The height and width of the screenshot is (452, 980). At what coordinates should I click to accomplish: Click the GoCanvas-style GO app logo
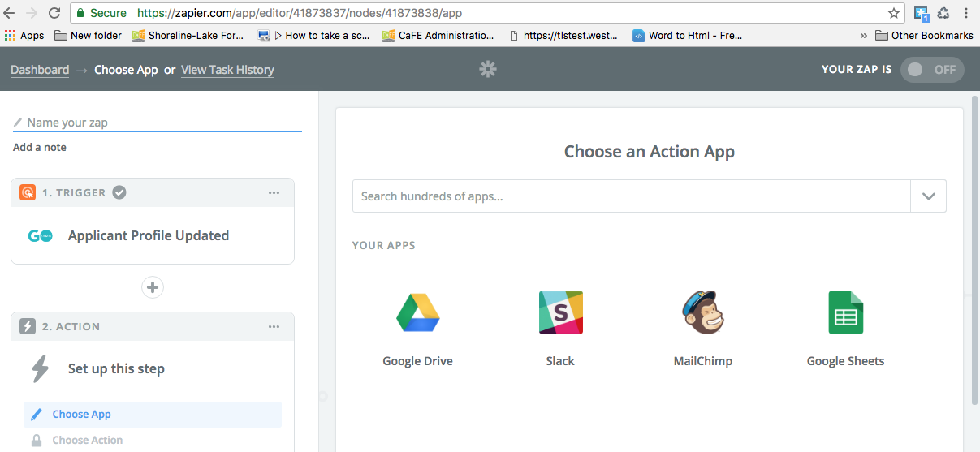coord(40,236)
